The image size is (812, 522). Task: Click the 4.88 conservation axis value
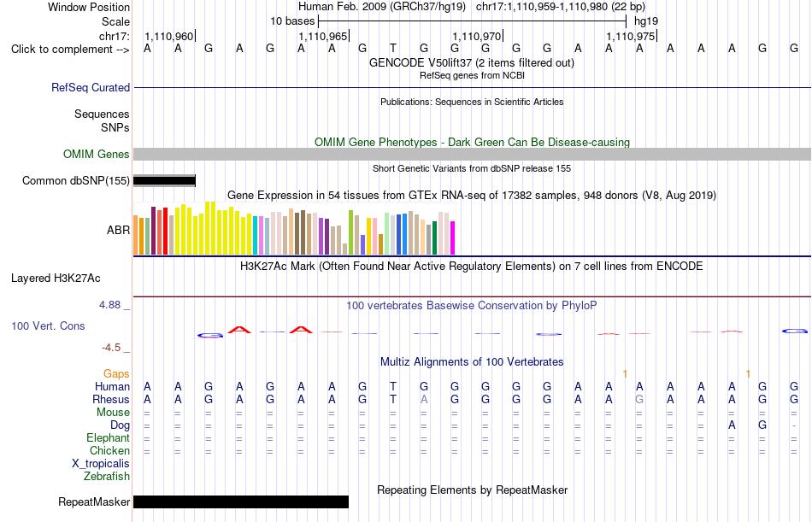(x=109, y=305)
